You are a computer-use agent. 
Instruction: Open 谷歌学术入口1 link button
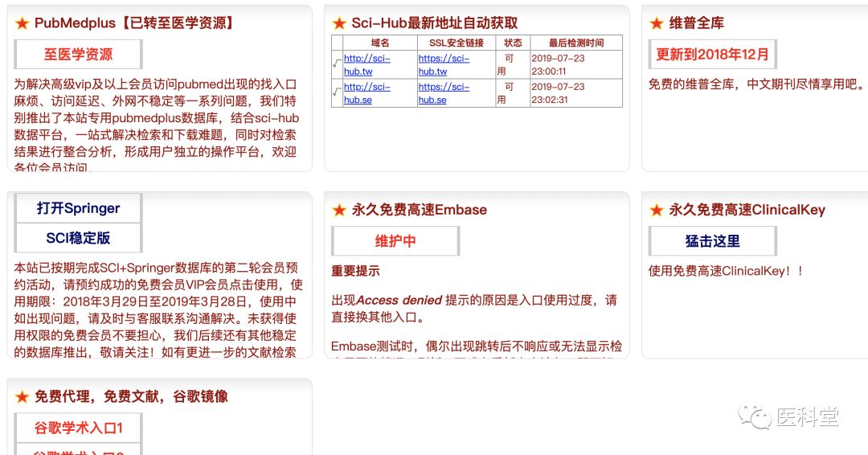(x=78, y=428)
